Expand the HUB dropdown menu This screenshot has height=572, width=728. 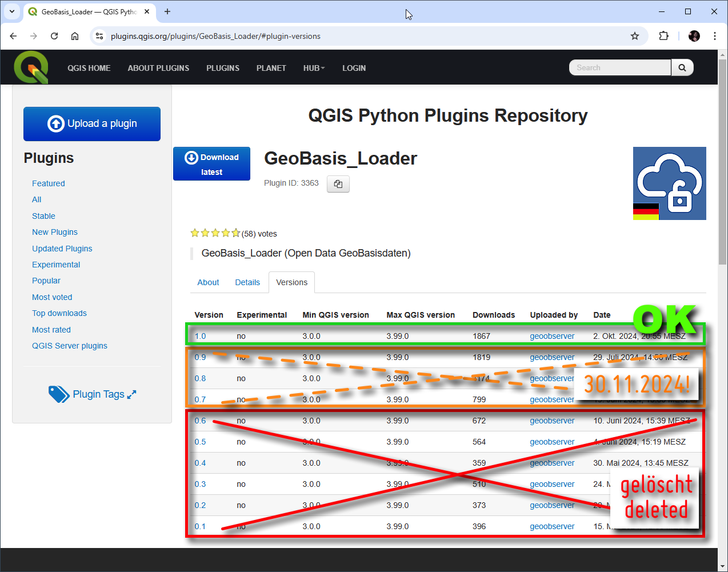314,68
